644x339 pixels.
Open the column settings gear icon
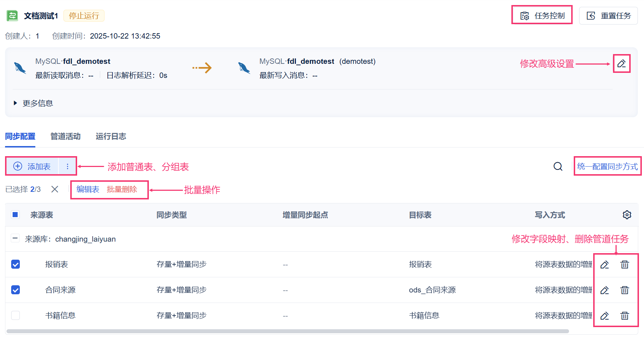pyautogui.click(x=627, y=215)
